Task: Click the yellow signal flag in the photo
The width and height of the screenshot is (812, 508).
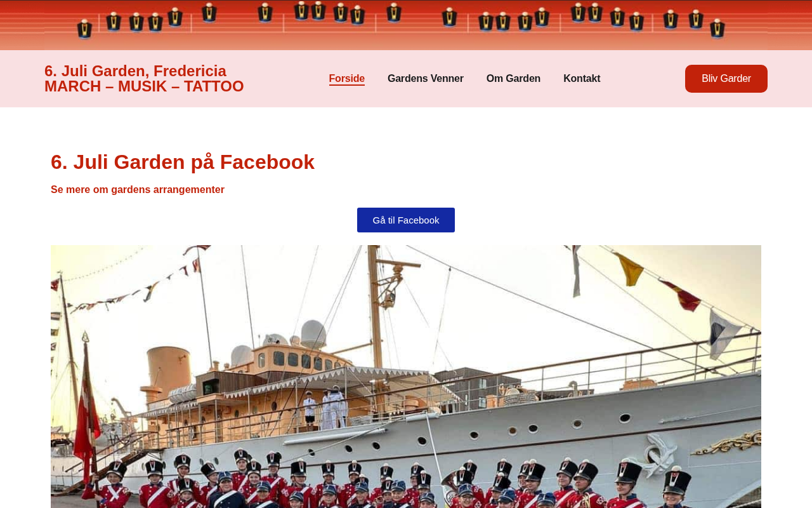Action: tap(628, 269)
